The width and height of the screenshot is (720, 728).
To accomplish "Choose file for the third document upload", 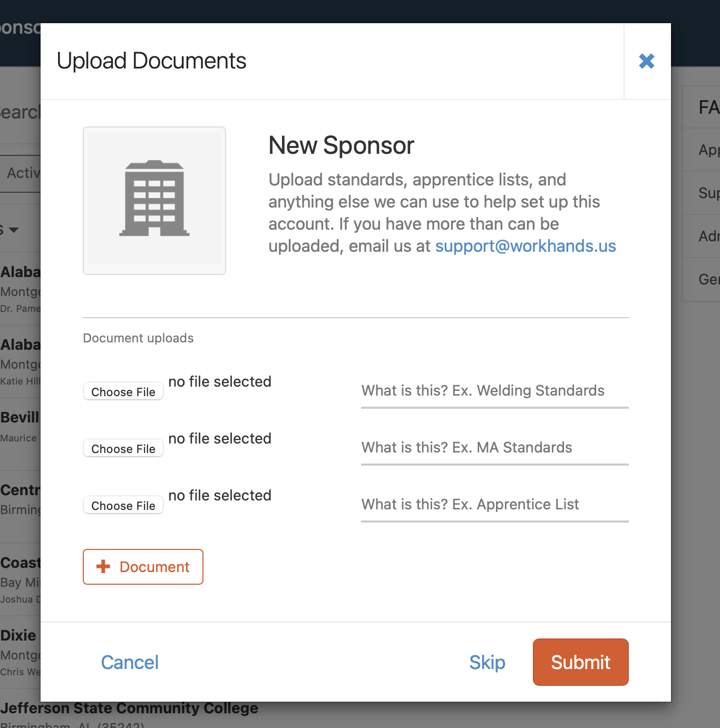I will tap(123, 505).
